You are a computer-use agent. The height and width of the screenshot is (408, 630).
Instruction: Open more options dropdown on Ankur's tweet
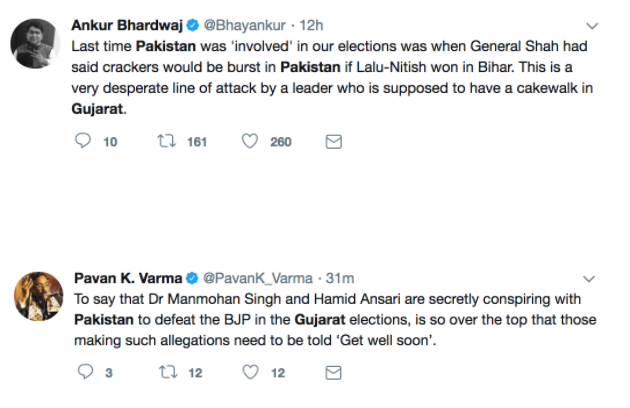[x=592, y=26]
